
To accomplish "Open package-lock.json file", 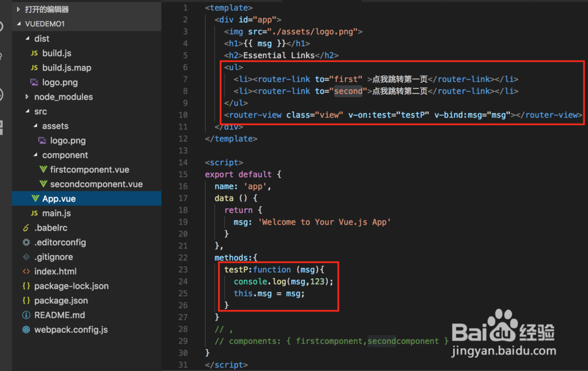I will coord(71,286).
